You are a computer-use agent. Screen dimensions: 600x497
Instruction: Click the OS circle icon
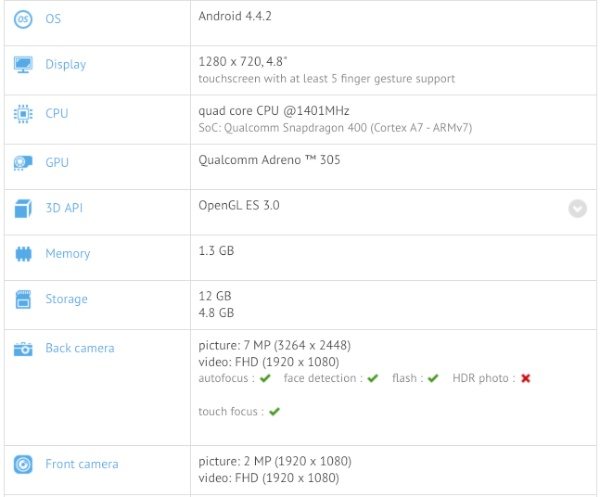point(23,19)
